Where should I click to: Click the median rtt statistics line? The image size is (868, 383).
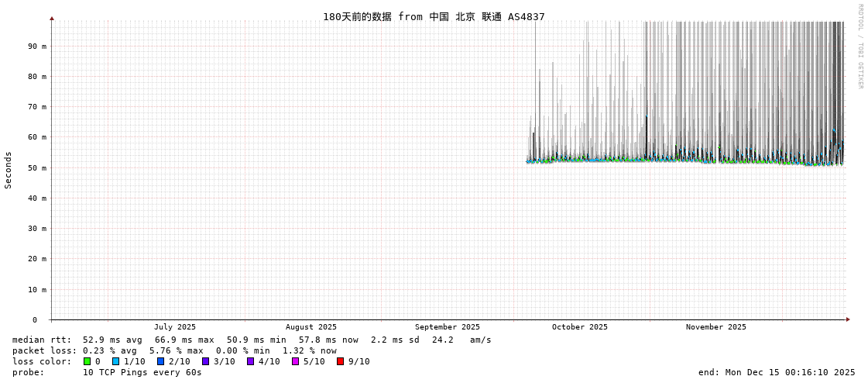pyautogui.click(x=252, y=340)
